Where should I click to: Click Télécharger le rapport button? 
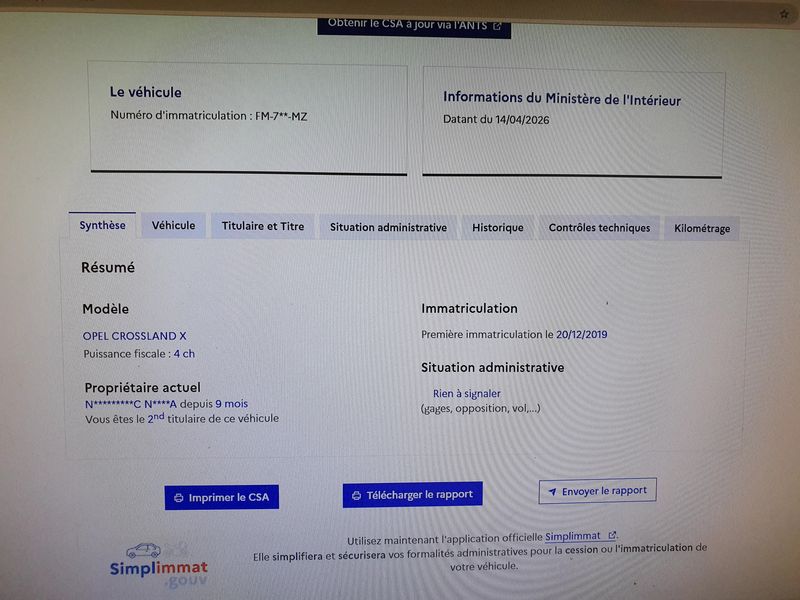pyautogui.click(x=412, y=495)
